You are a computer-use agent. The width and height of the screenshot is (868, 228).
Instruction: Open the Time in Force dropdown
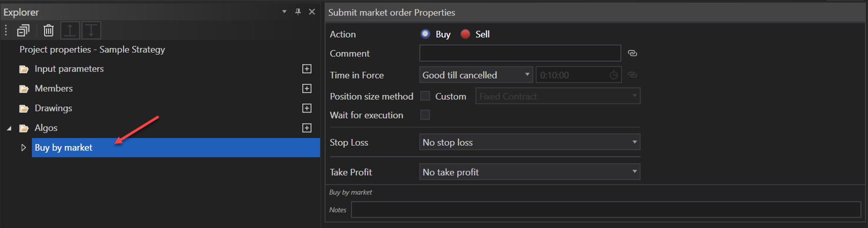[475, 75]
